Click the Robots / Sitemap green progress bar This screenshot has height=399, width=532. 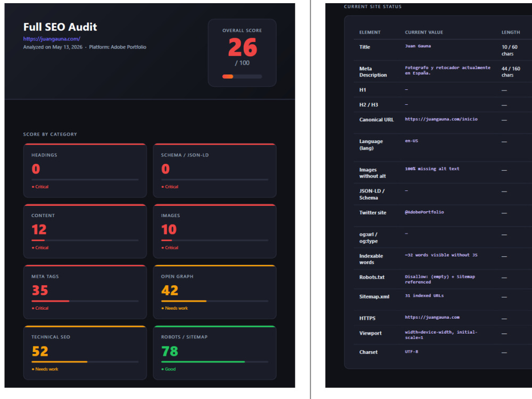click(214, 362)
